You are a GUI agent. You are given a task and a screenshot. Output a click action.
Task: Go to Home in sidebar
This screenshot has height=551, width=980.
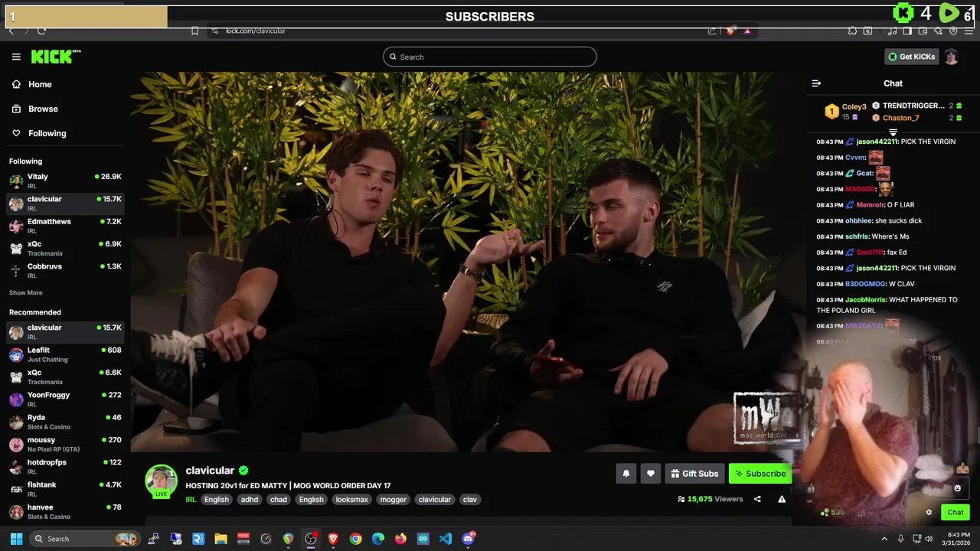click(32, 84)
